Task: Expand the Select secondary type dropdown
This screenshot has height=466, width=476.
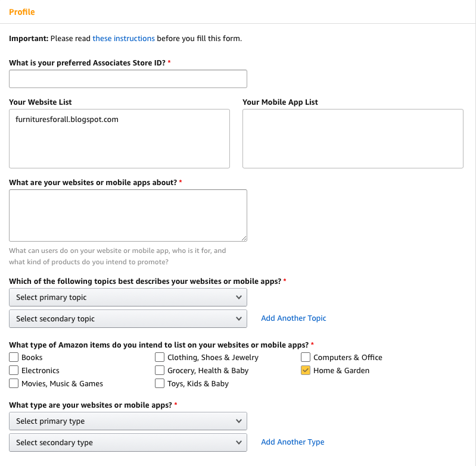Action: pos(128,442)
